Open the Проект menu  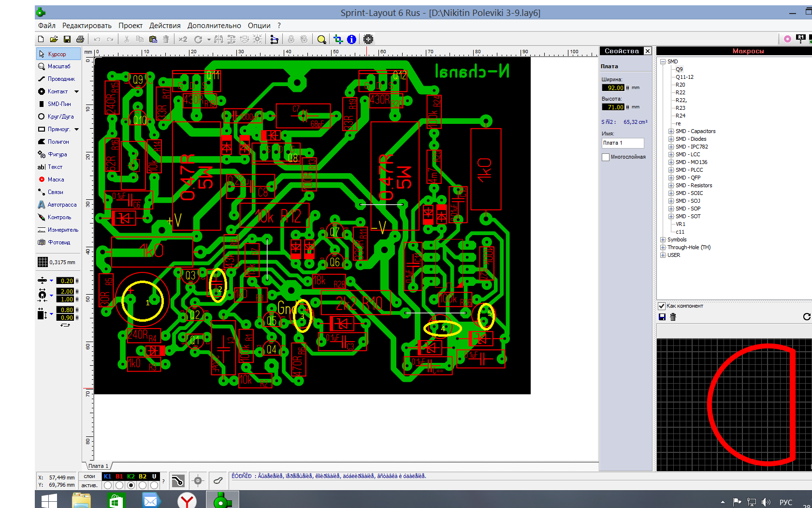(130, 26)
